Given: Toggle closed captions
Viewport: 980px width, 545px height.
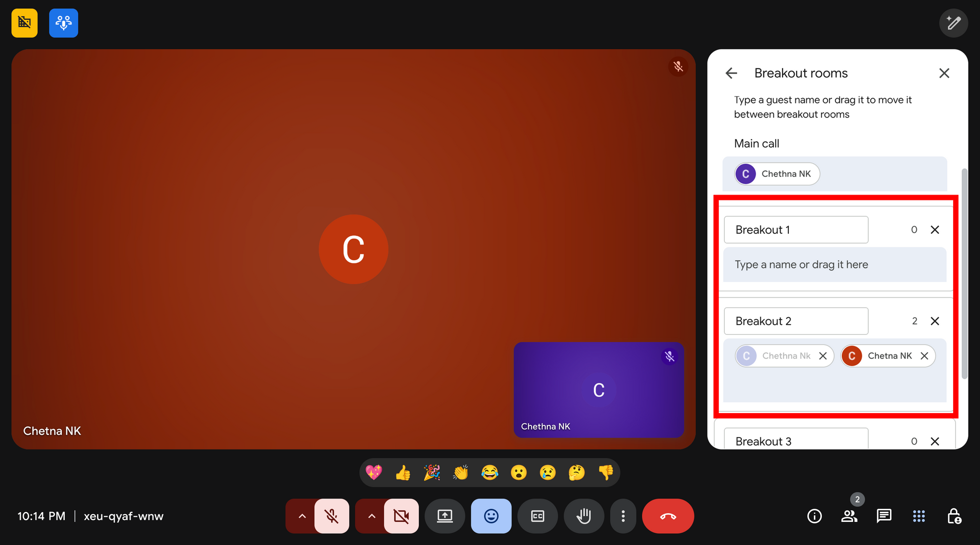Looking at the screenshot, I should [x=538, y=516].
